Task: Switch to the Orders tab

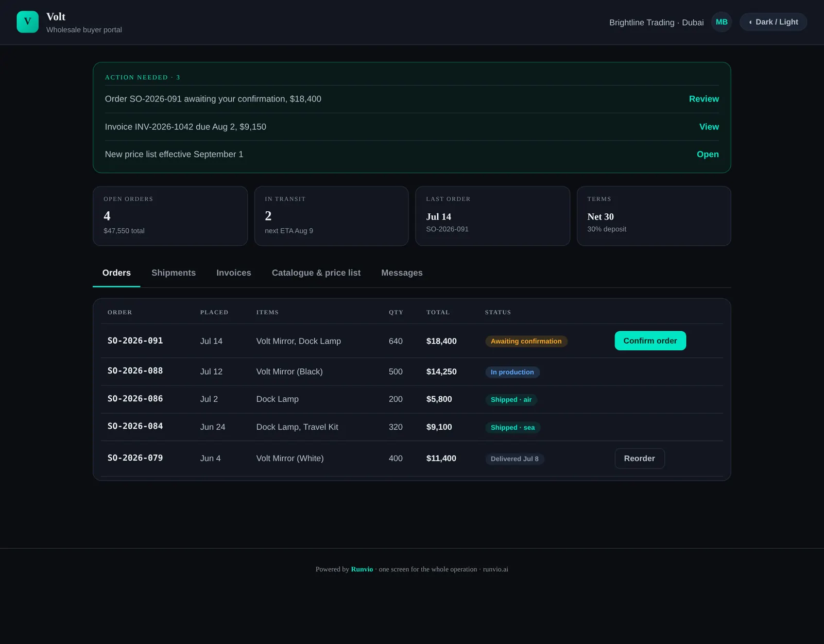Action: pos(116,273)
